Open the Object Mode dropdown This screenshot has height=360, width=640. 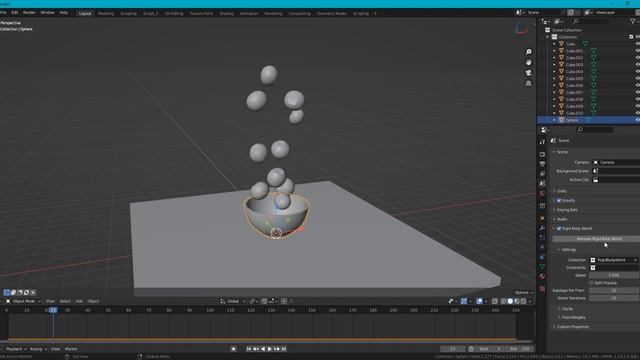point(23,301)
